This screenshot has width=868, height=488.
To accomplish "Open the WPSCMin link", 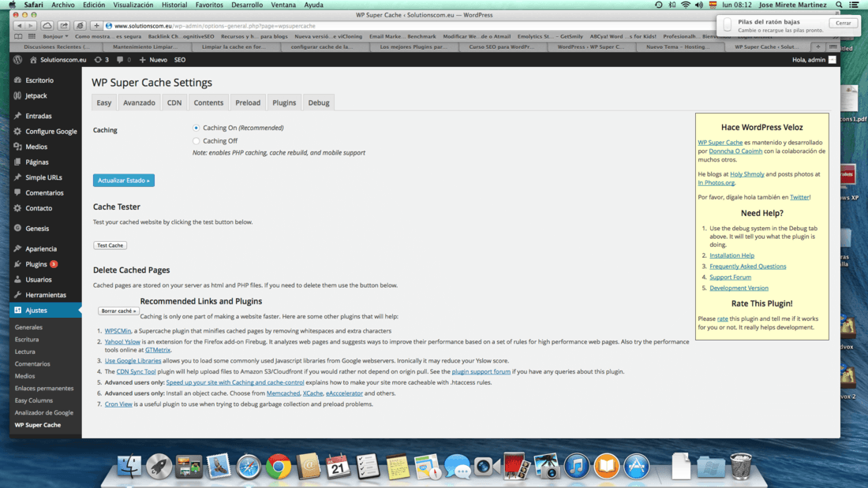I will [118, 331].
